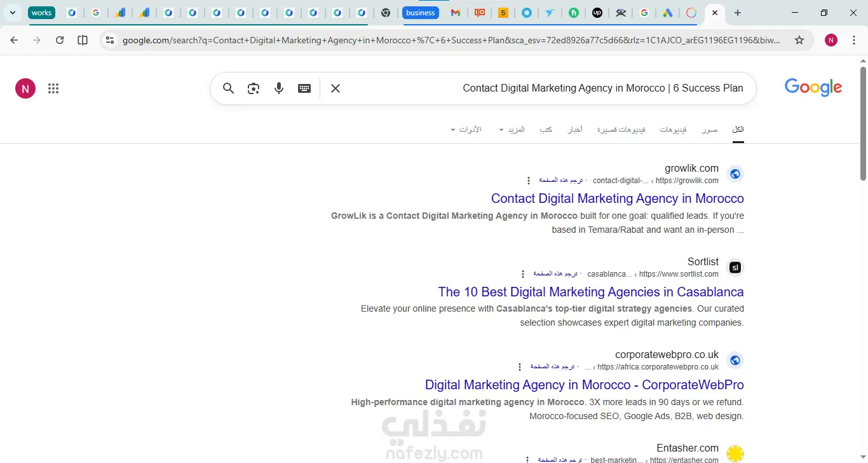The height and width of the screenshot is (463, 868).
Task: Open more options for the corporatewebpro result
Action: click(520, 367)
